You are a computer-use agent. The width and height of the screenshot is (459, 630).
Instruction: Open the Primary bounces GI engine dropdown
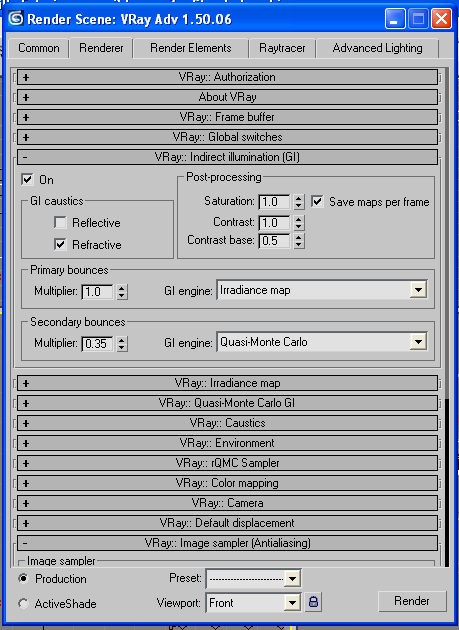pos(322,290)
